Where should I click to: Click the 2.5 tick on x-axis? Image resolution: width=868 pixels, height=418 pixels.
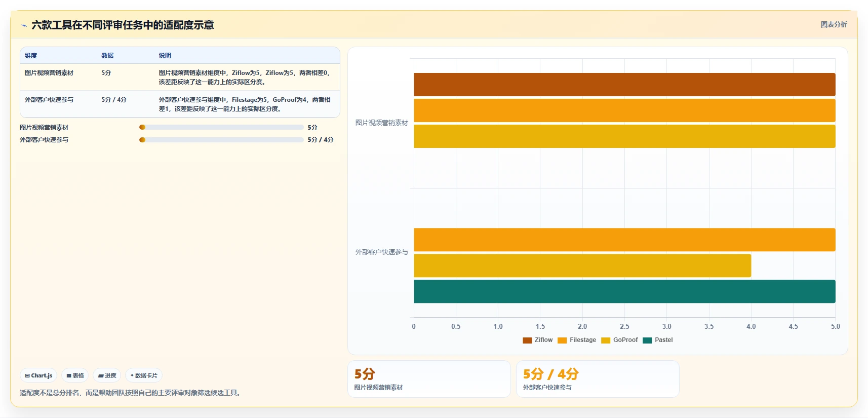(624, 326)
